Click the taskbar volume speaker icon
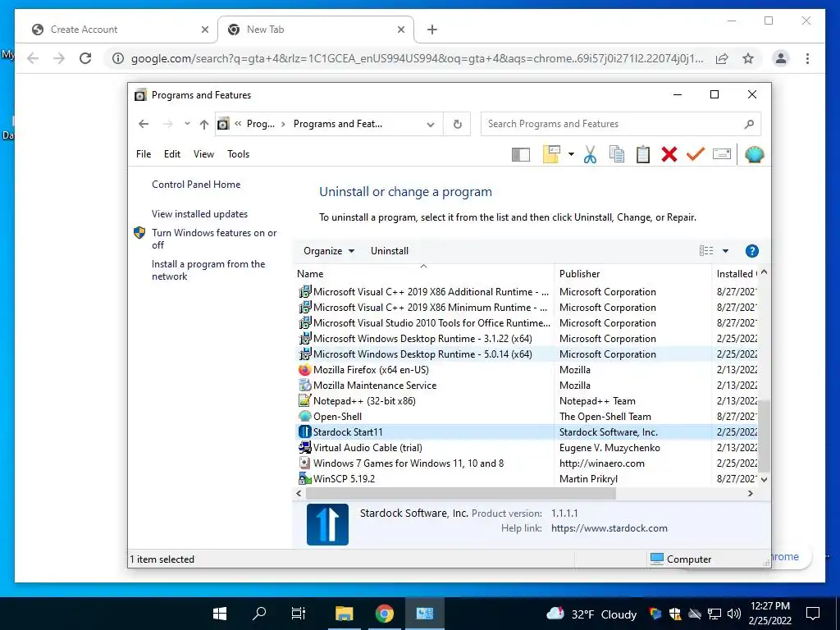840x630 pixels. 734,614
